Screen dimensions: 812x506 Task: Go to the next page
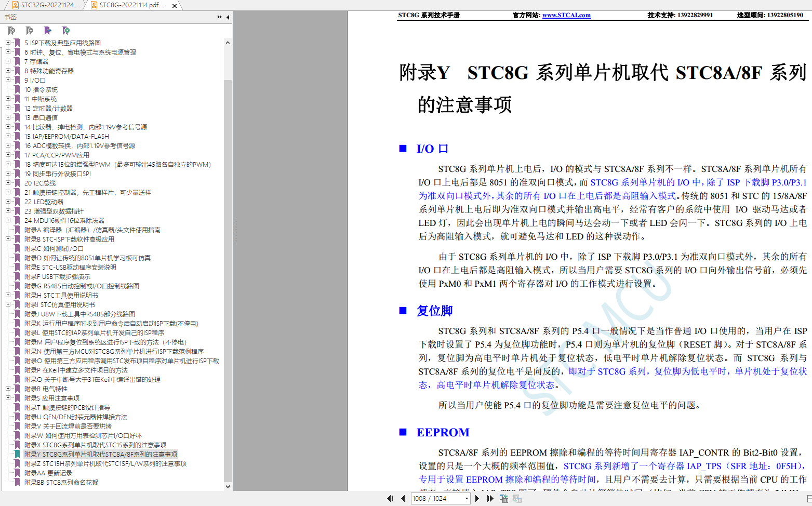coord(477,498)
